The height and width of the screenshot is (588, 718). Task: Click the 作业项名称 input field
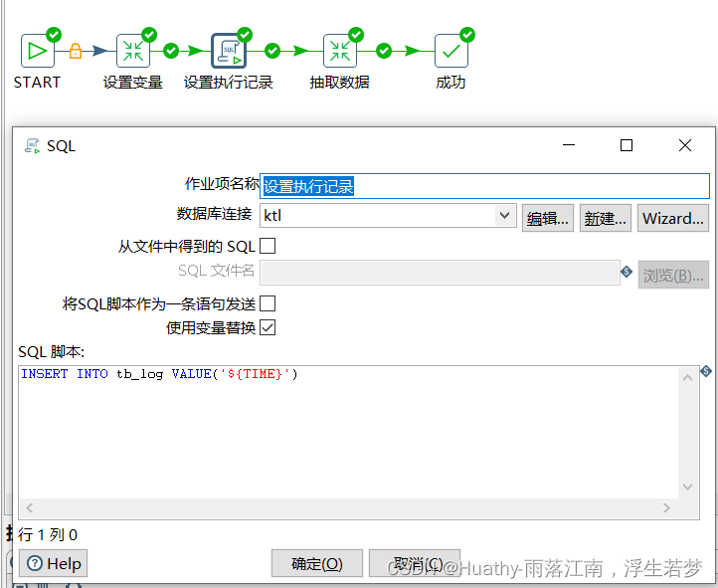pyautogui.click(x=484, y=186)
